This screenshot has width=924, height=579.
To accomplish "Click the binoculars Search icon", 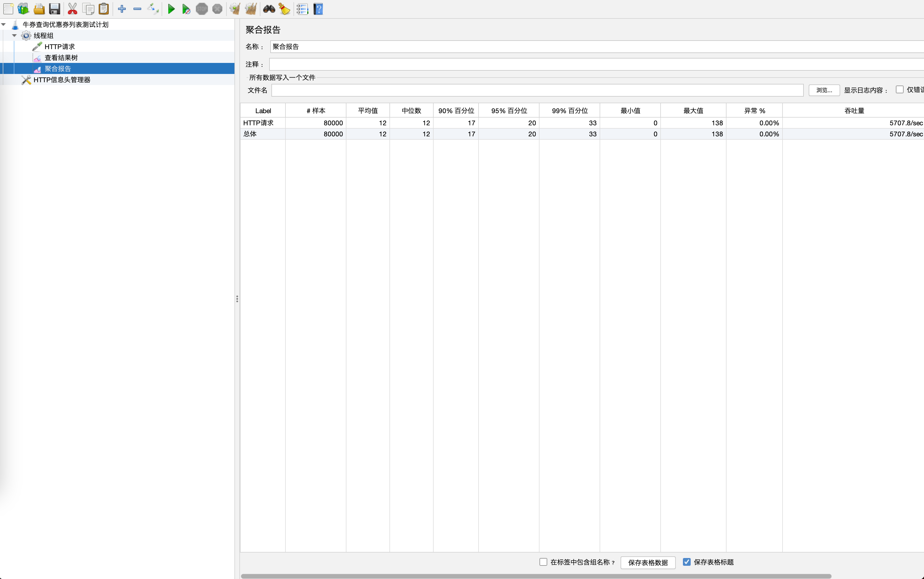I will click(x=269, y=9).
